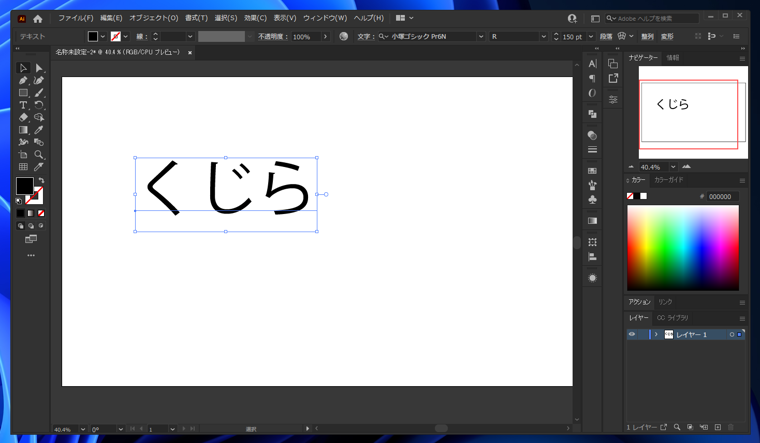This screenshot has height=443, width=760.
Task: Swap fill and stroke colors
Action: [x=41, y=180]
